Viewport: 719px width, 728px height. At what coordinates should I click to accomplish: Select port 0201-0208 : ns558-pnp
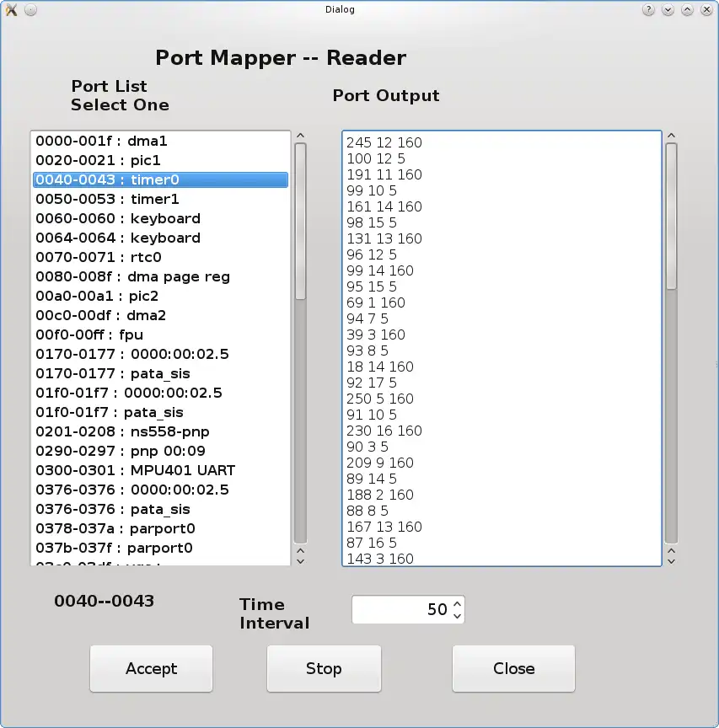160,431
